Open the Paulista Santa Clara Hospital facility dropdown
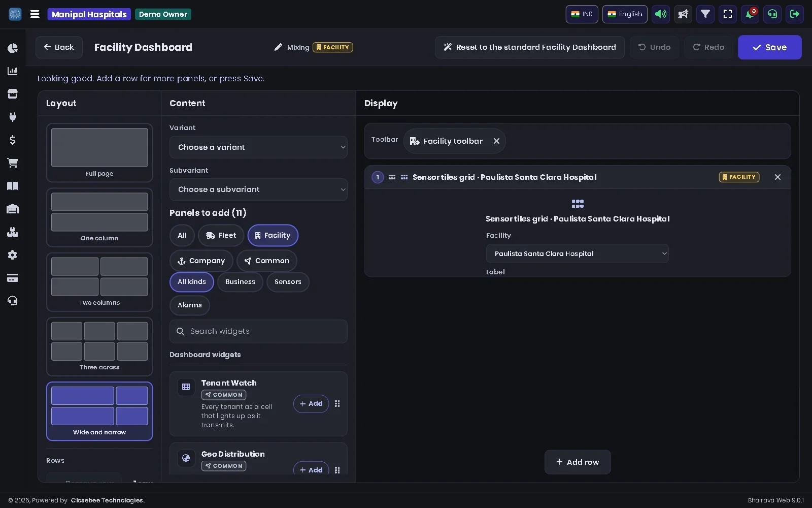Image resolution: width=812 pixels, height=508 pixels. coord(577,253)
